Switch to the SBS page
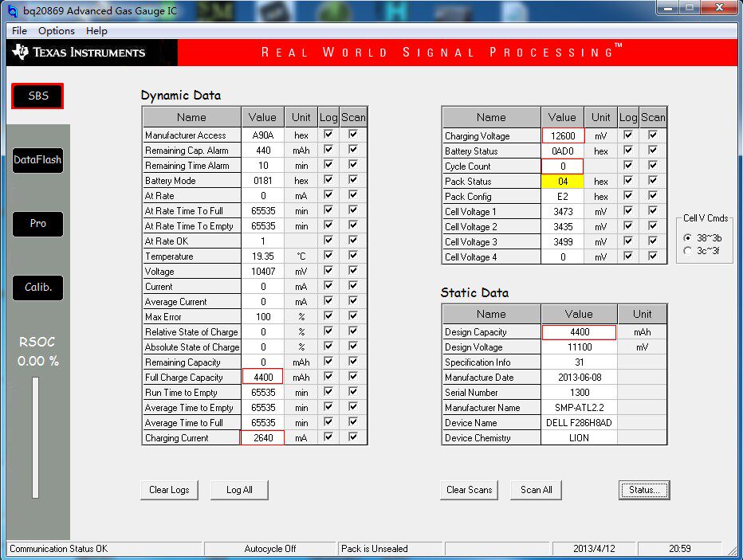743x560 pixels. 38,96
